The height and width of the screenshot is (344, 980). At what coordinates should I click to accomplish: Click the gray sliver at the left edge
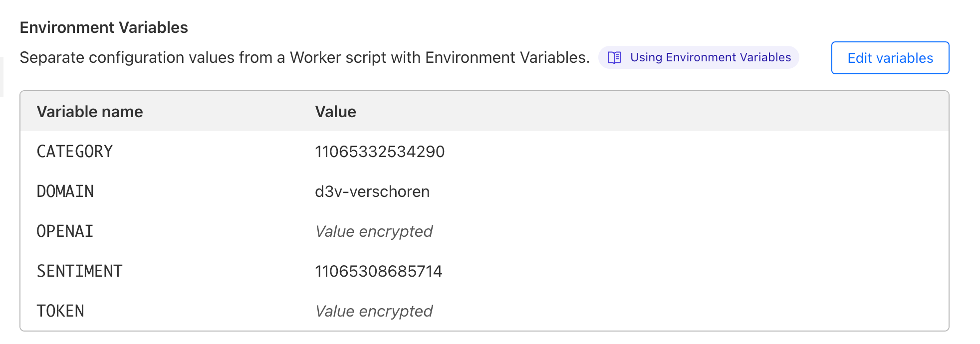pyautogui.click(x=1, y=77)
